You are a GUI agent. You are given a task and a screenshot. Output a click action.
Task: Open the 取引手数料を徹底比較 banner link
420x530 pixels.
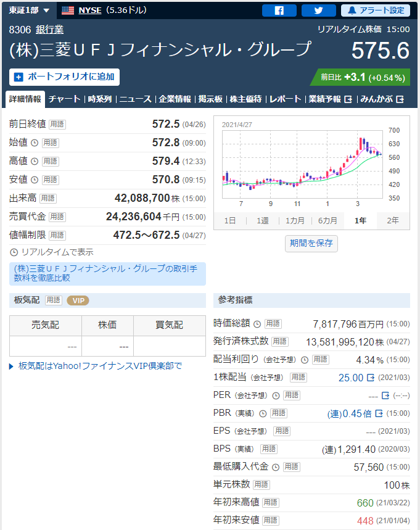107,273
